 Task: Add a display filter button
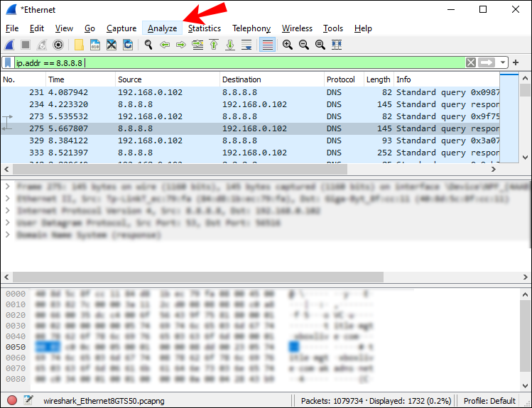click(516, 62)
